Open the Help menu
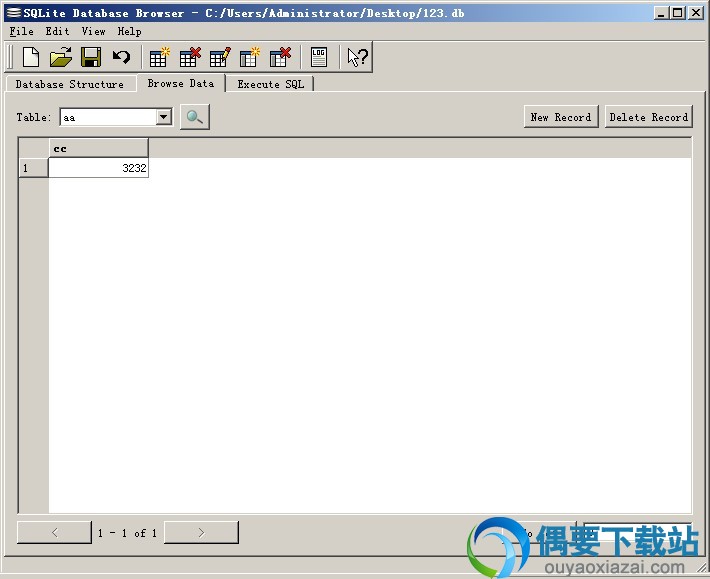 pos(130,31)
